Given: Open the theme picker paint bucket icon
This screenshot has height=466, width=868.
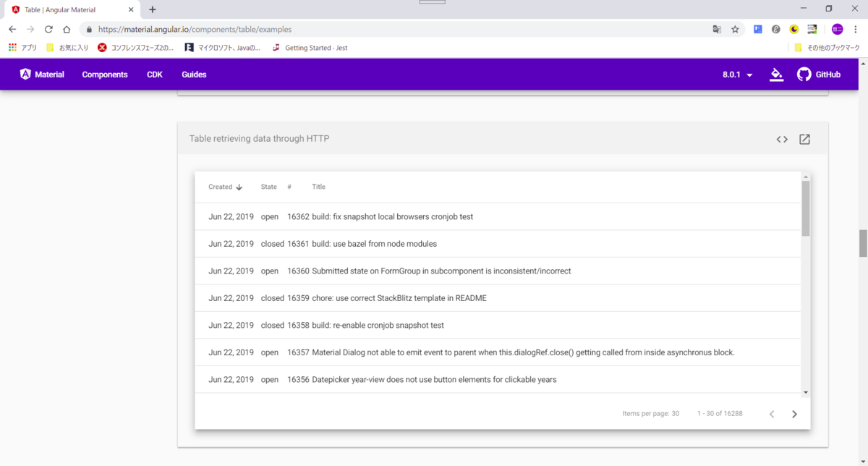Looking at the screenshot, I should 776,74.
